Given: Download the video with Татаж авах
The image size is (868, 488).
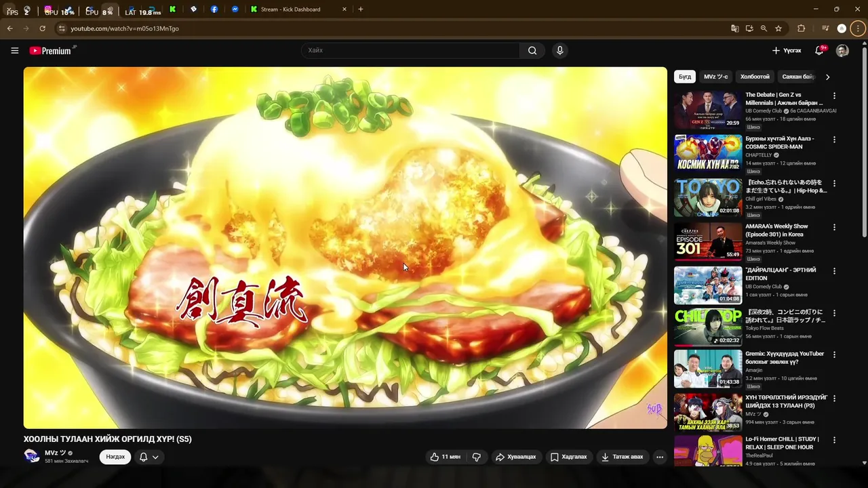Looking at the screenshot, I should point(622,457).
